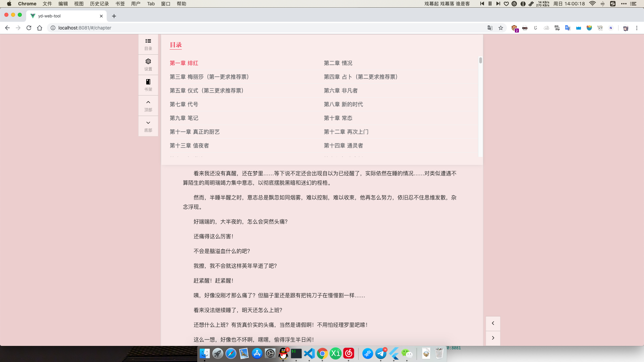
Task: Click the Google Translate page icon
Action: tap(490, 28)
